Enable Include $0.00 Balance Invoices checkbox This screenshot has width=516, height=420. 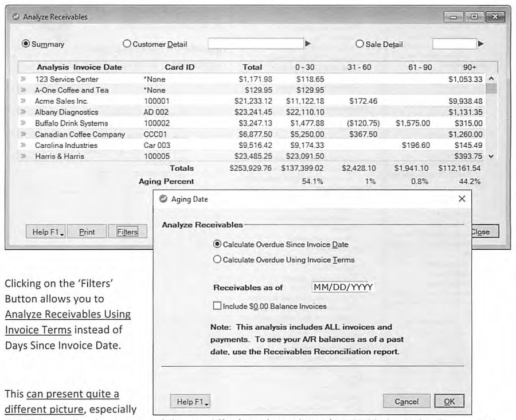pos(217,306)
